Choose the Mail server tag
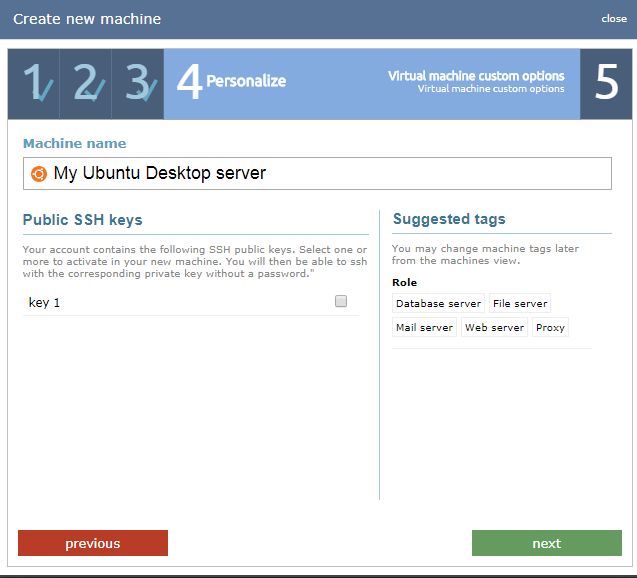Viewport: 637px width, 578px height. pos(424,327)
